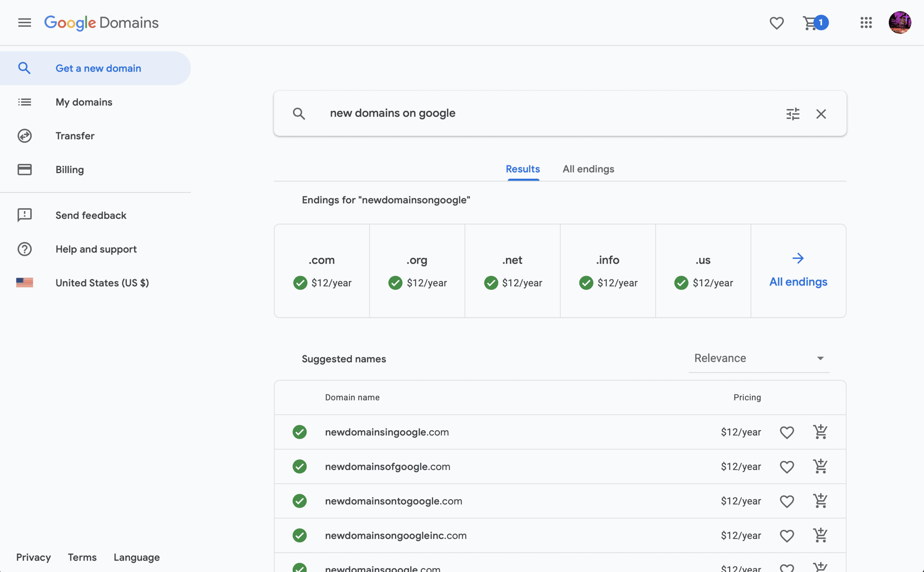Click the filter sliders icon in search bar
This screenshot has width=924, height=572.
tap(793, 113)
